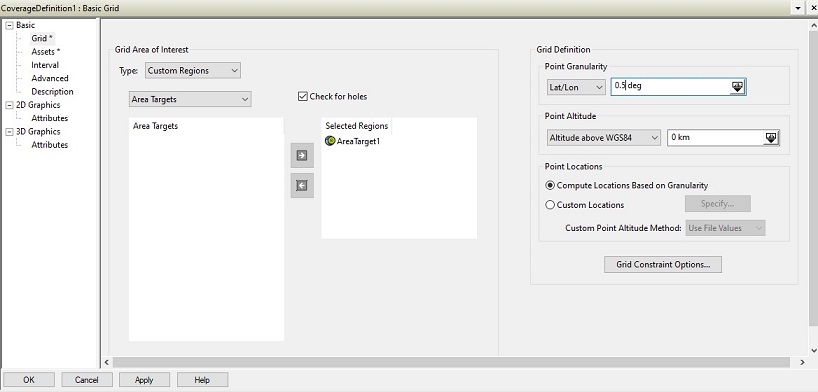The image size is (818, 392).
Task: Open Attributes under 2D Graphics
Action: pyautogui.click(x=50, y=118)
